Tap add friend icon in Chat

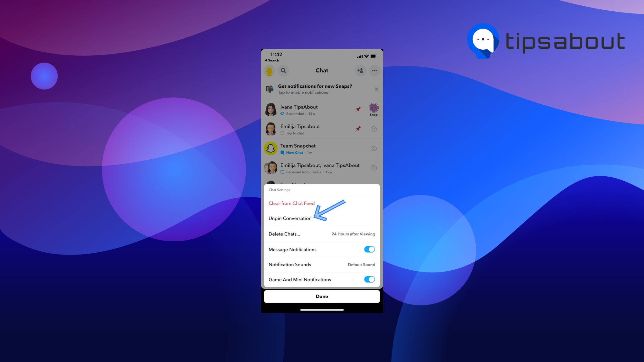tap(360, 70)
